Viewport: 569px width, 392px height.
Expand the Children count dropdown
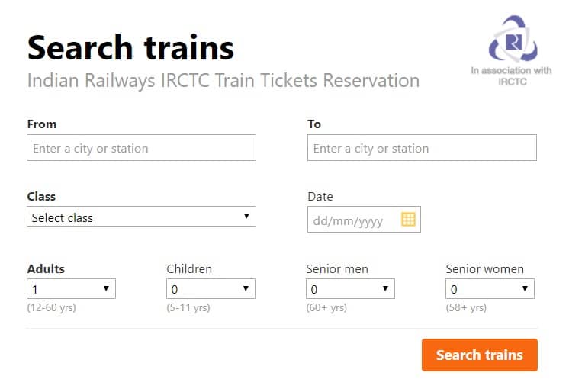(211, 289)
